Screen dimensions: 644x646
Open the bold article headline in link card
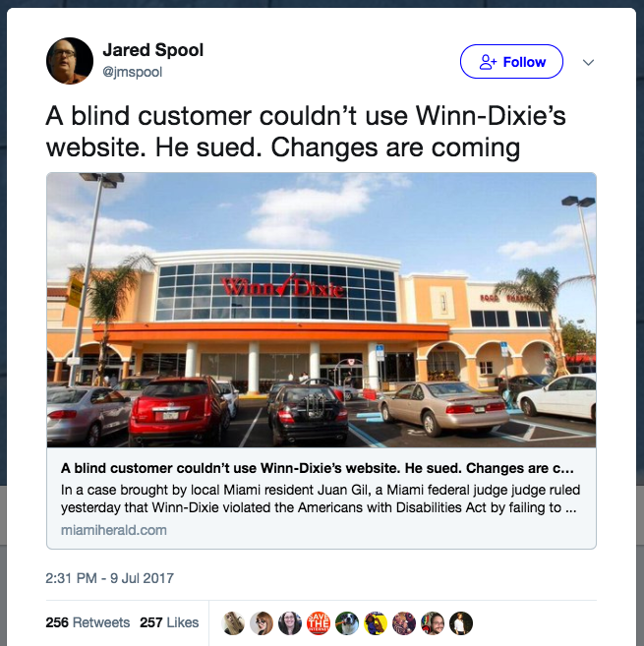point(318,468)
